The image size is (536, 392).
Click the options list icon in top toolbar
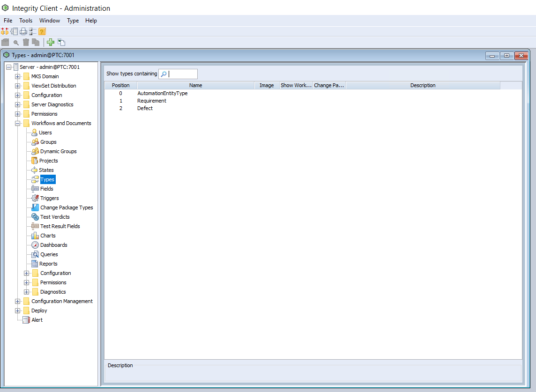pyautogui.click(x=32, y=31)
